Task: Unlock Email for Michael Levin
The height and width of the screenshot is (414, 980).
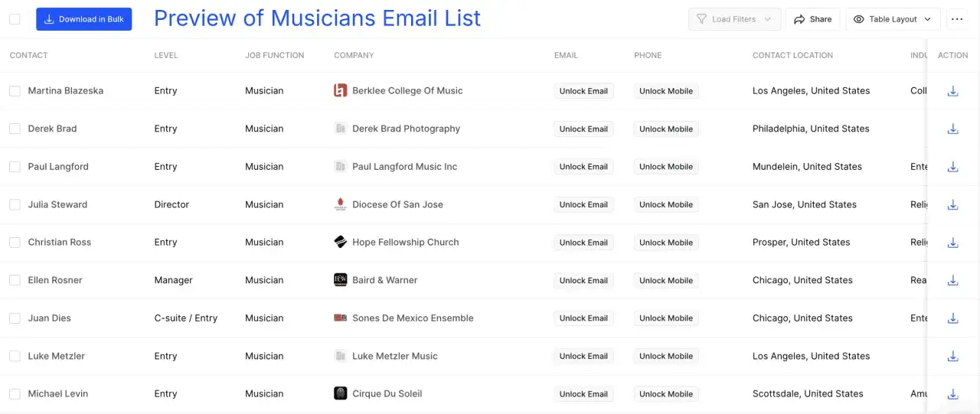Action: (583, 394)
